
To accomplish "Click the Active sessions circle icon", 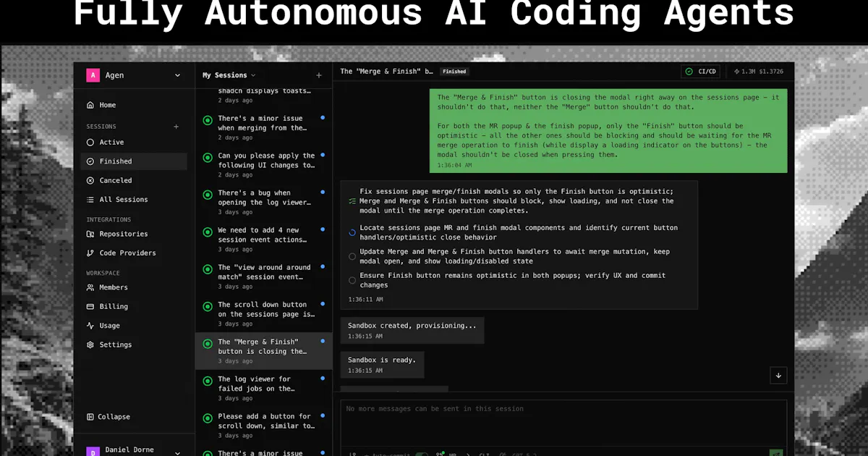I will [x=90, y=143].
